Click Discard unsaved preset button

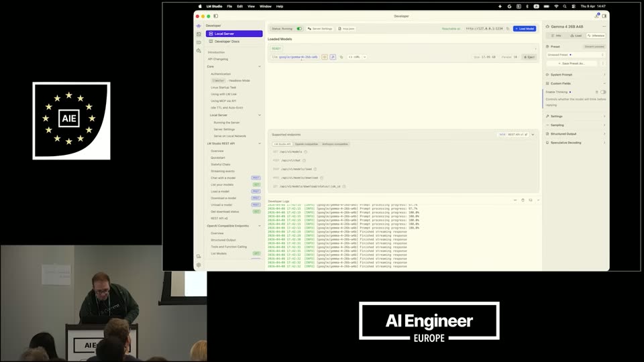594,47
